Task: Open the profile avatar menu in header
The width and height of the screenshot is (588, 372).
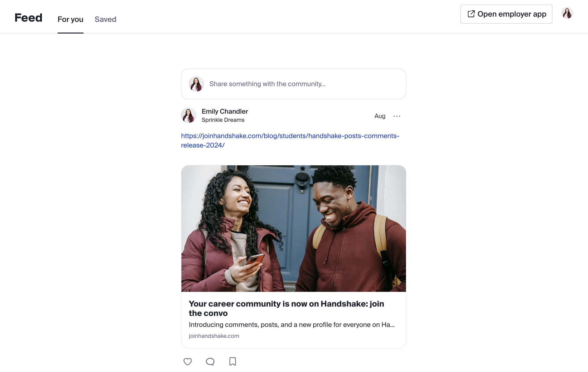Action: [x=567, y=13]
